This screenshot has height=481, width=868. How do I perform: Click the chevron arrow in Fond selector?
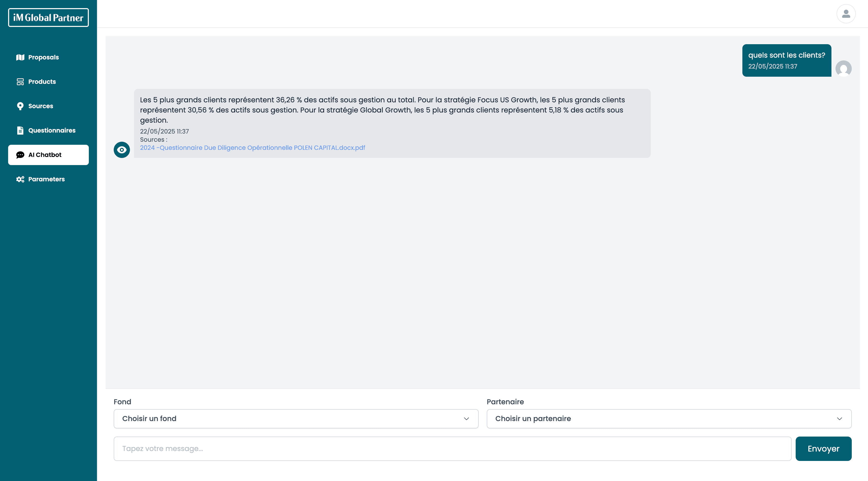466,419
